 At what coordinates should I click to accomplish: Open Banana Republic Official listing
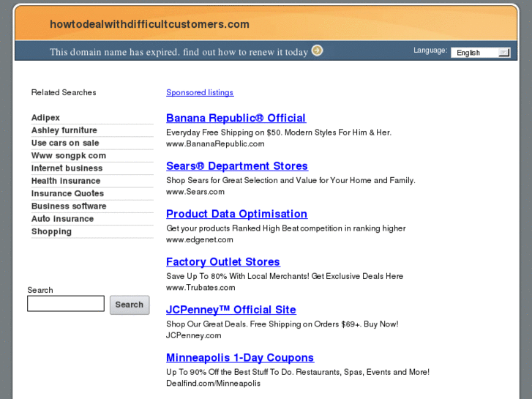[x=236, y=118]
